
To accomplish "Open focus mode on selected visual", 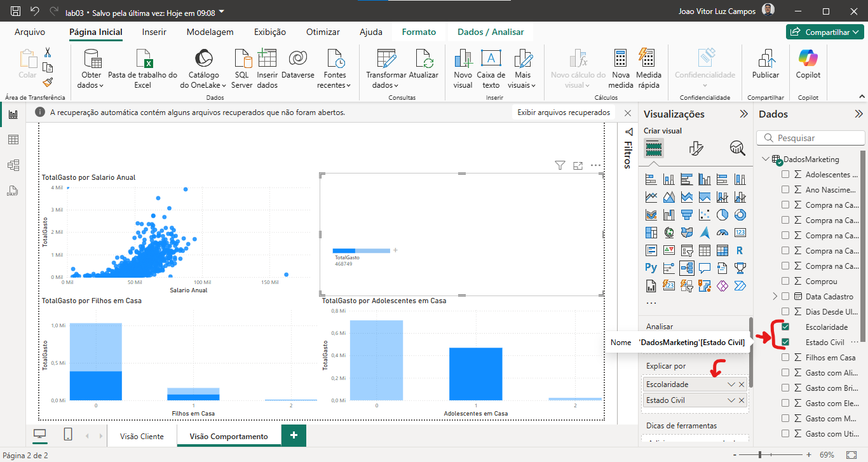I will click(578, 165).
